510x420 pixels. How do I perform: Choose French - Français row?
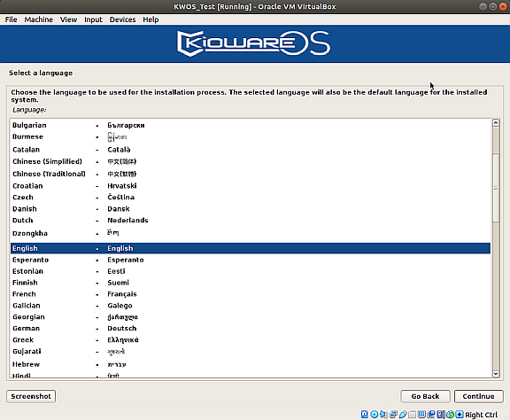coord(250,294)
